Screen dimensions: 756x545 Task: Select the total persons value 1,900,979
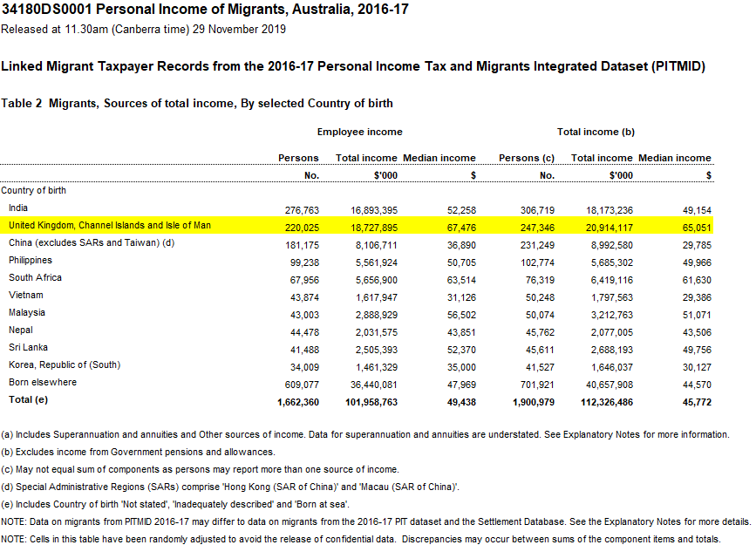[534, 402]
